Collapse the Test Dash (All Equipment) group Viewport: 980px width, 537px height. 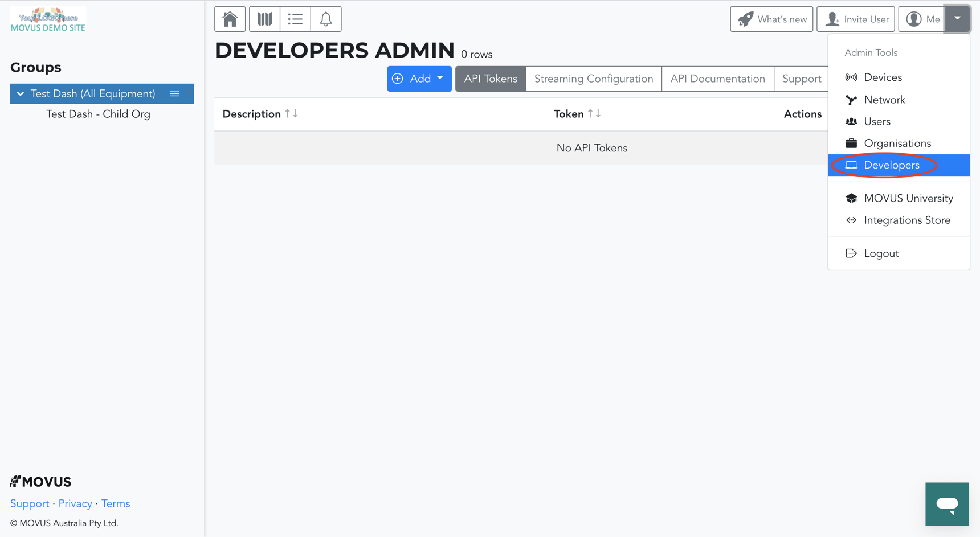pos(21,93)
